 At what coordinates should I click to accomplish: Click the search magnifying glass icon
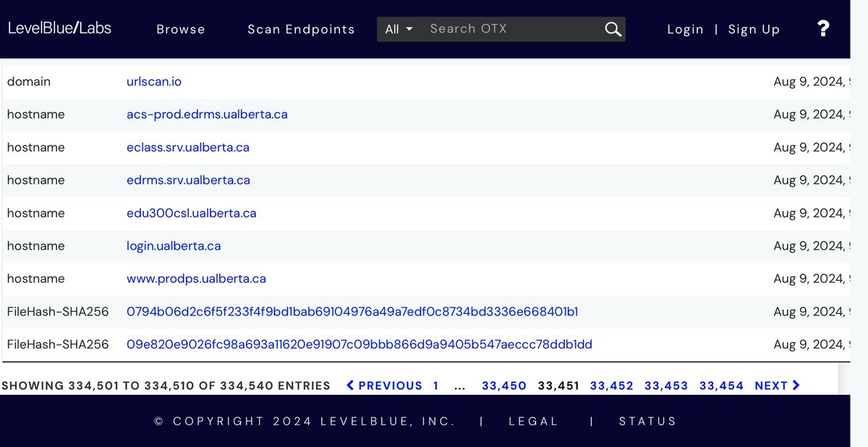613,29
